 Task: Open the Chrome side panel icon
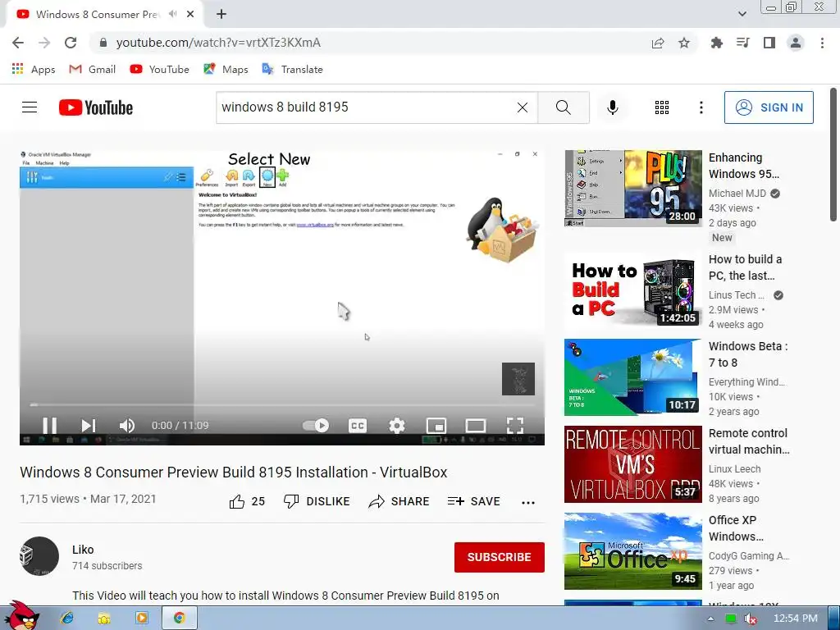(x=769, y=43)
